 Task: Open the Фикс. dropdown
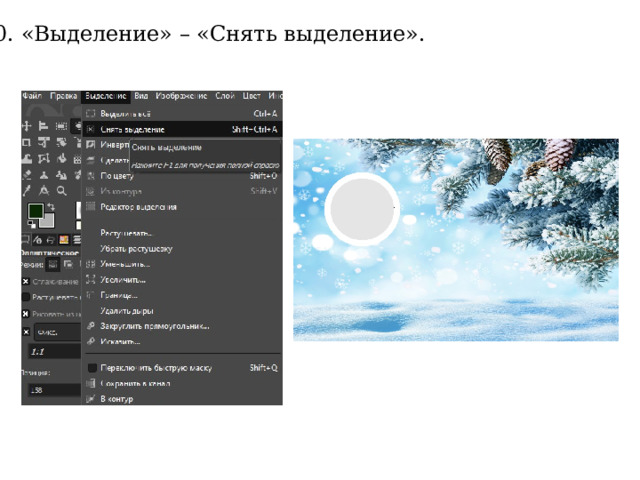(57, 332)
